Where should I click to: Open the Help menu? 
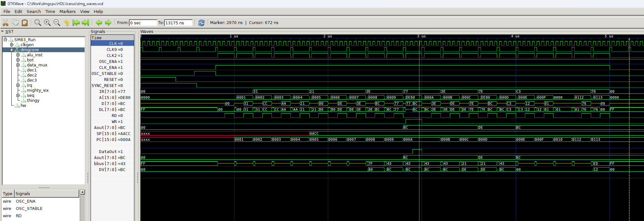pos(98,11)
